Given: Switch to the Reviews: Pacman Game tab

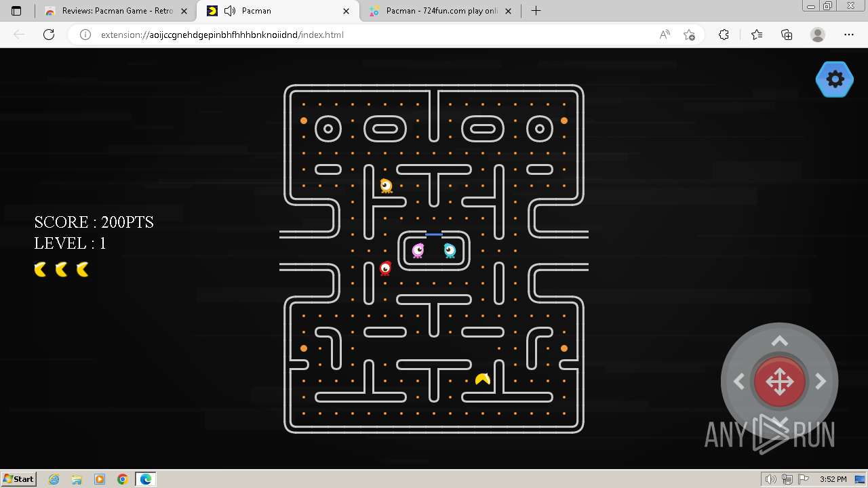Looking at the screenshot, I should [115, 11].
